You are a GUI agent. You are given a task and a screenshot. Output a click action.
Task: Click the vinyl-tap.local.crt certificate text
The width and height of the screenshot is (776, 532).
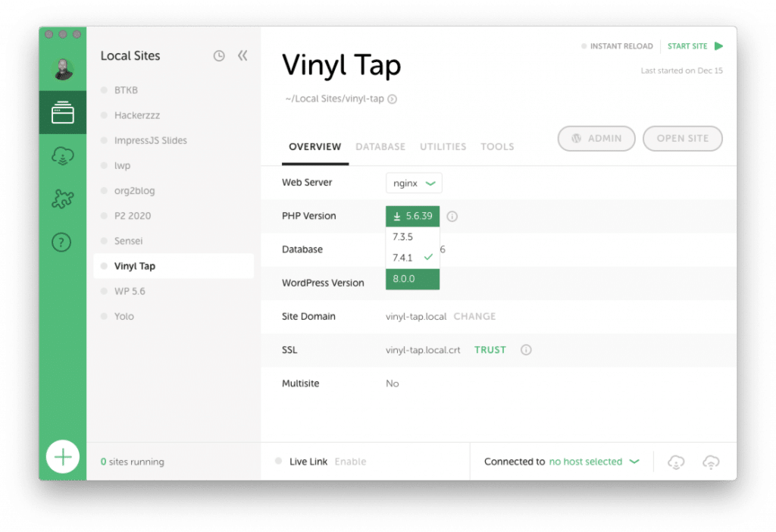423,350
